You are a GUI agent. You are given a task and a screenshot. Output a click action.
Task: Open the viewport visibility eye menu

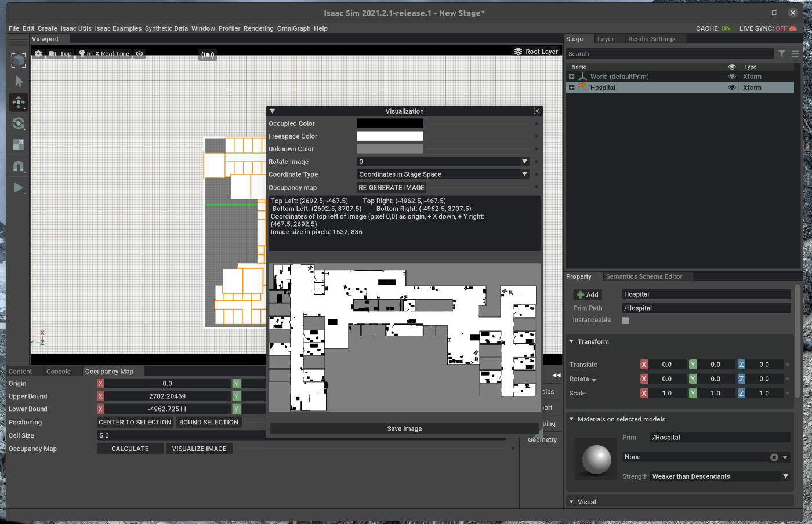coord(139,53)
